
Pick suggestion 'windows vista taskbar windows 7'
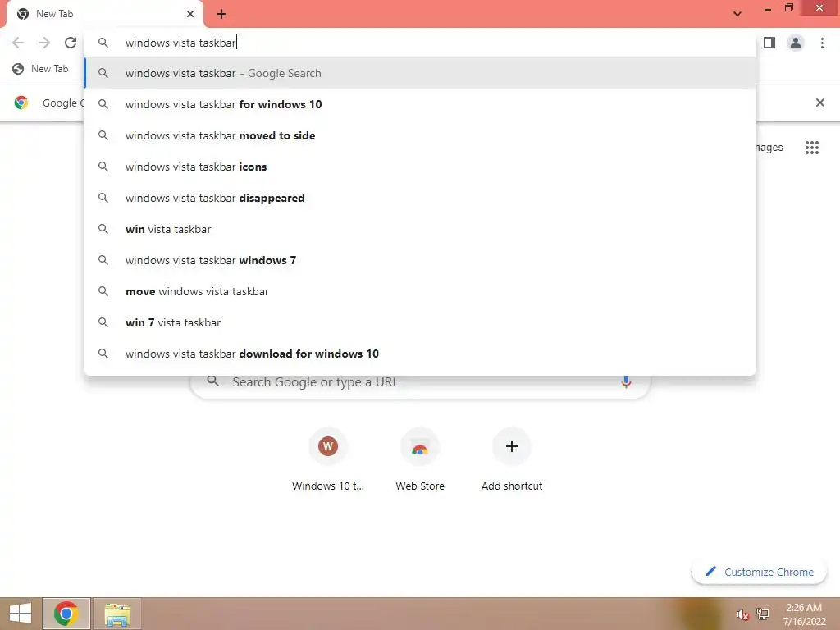420,260
